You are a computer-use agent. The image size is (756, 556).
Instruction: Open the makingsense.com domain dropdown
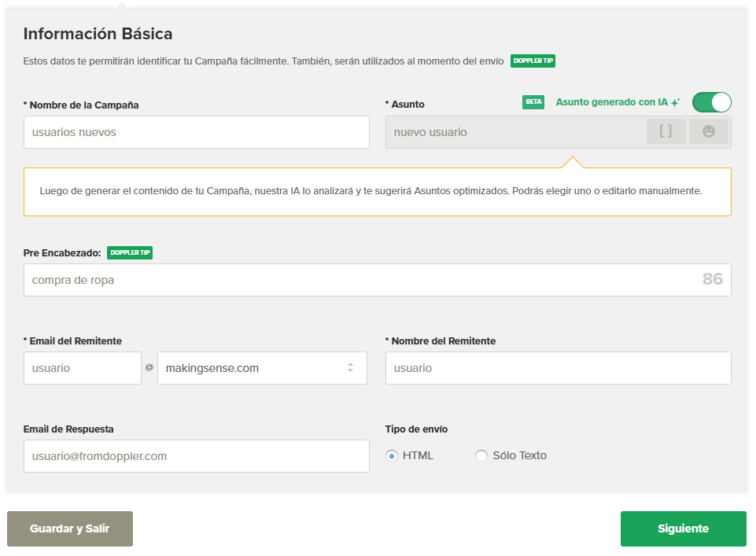(x=252, y=368)
